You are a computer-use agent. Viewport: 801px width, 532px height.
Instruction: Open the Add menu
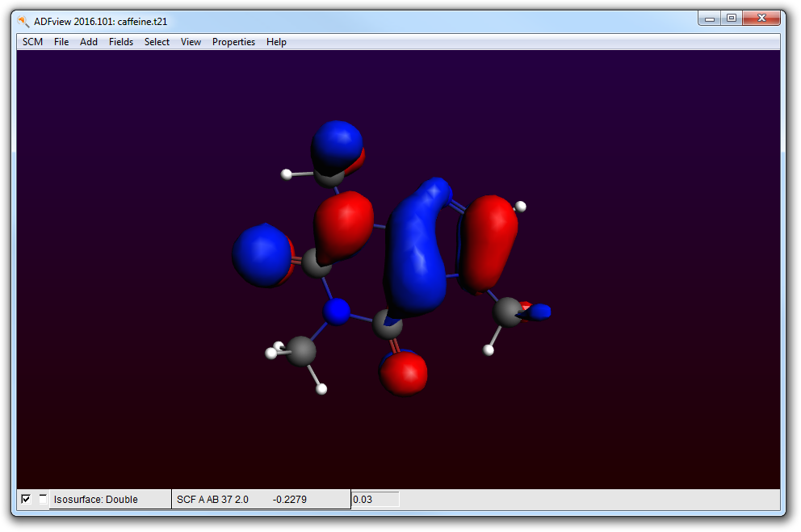click(x=88, y=42)
